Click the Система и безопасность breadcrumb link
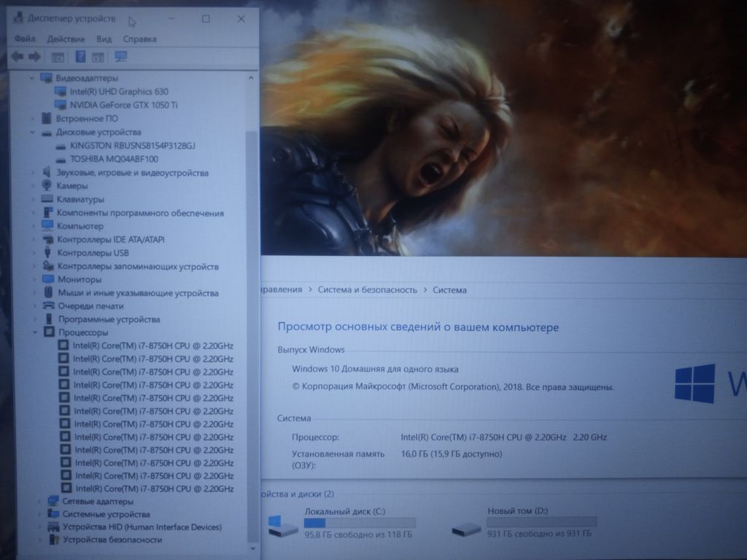 367,290
